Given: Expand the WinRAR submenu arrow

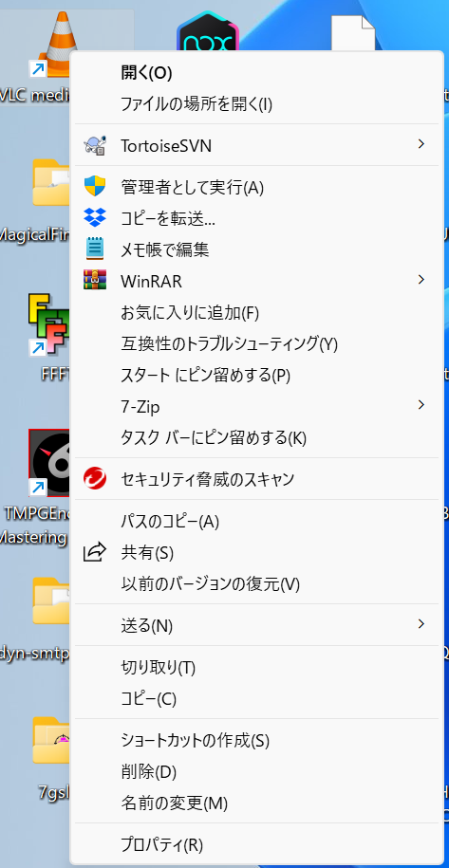Looking at the screenshot, I should coord(421,280).
